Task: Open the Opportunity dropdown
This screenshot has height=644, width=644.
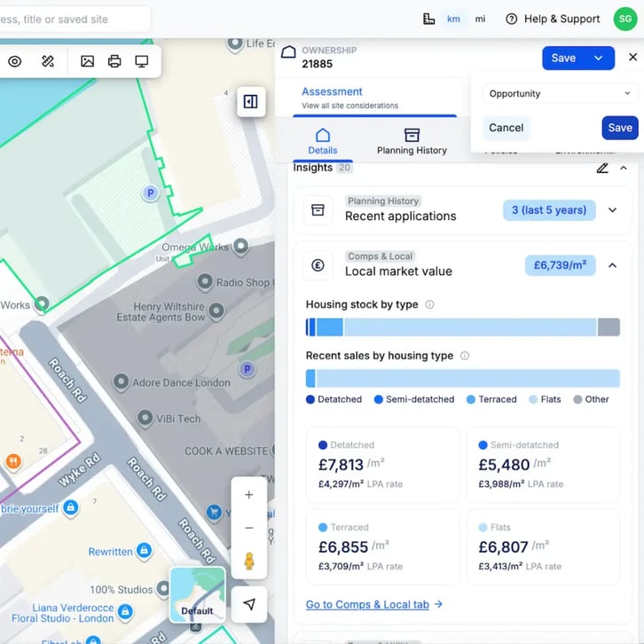Action: pyautogui.click(x=560, y=93)
